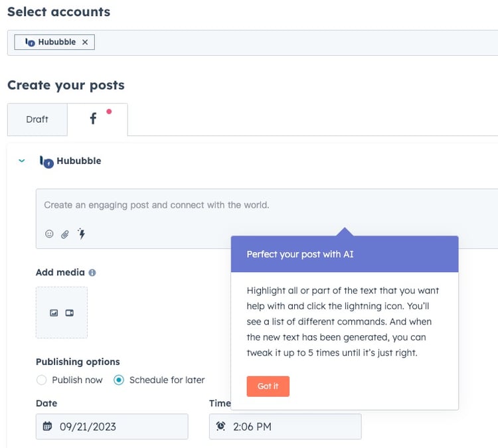Click the calendar icon in Date field

click(47, 426)
